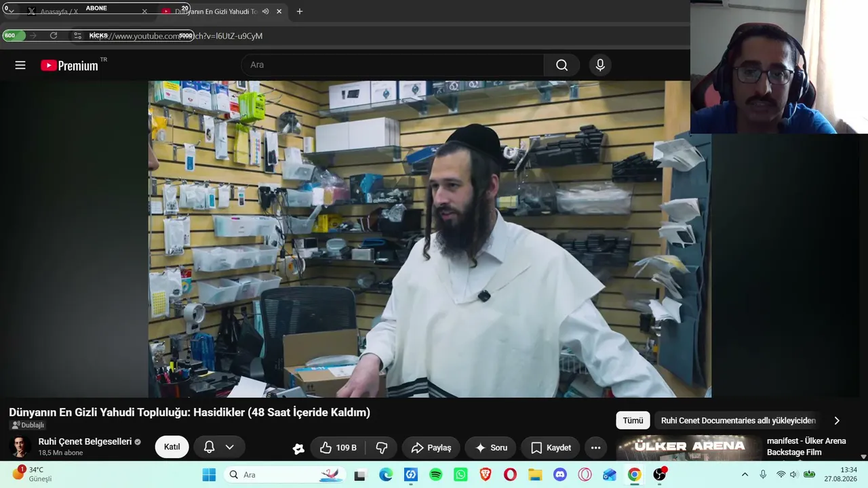Viewport: 868px width, 488px height.
Task: Click the video player frame
Action: pyautogui.click(x=429, y=239)
